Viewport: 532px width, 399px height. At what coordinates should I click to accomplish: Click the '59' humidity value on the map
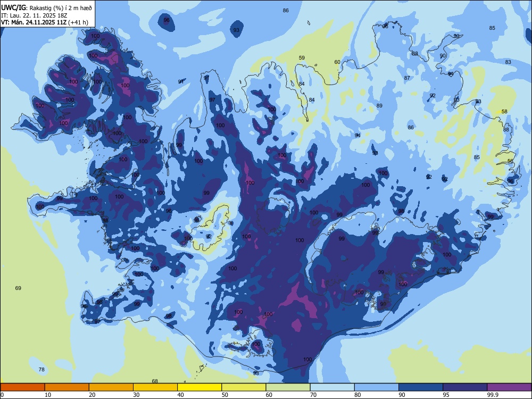click(x=302, y=57)
